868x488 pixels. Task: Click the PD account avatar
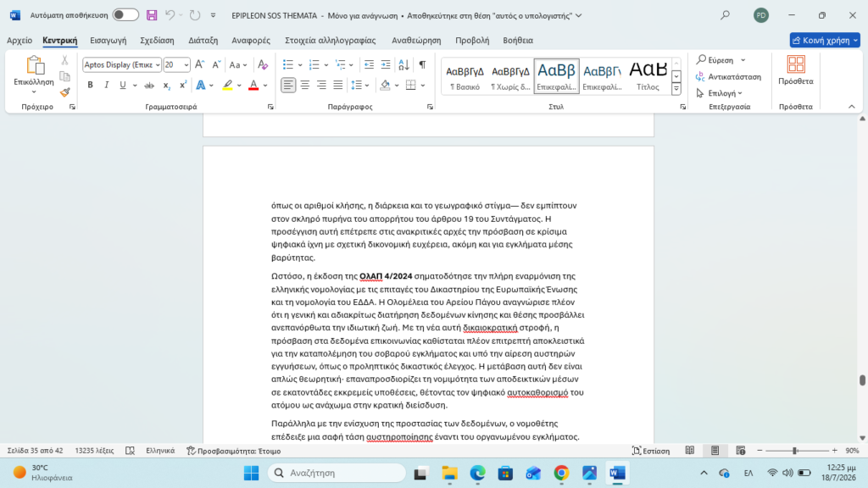tap(761, 15)
